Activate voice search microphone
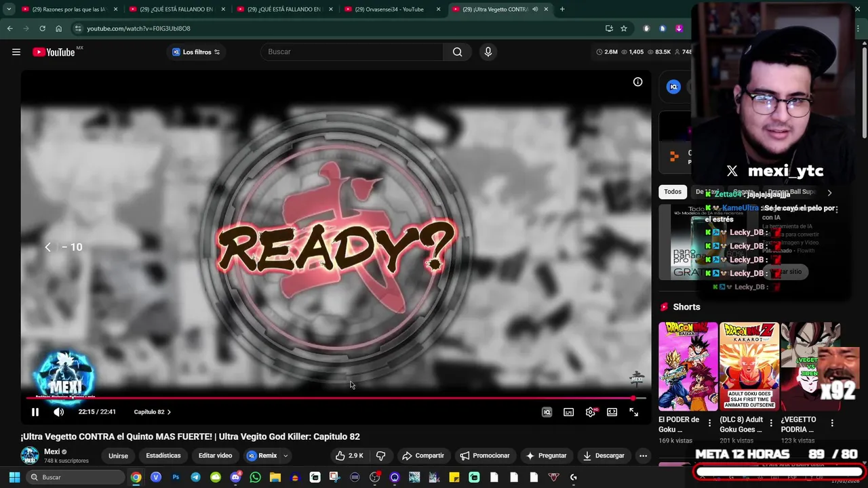Image resolution: width=868 pixels, height=488 pixels. [x=488, y=52]
